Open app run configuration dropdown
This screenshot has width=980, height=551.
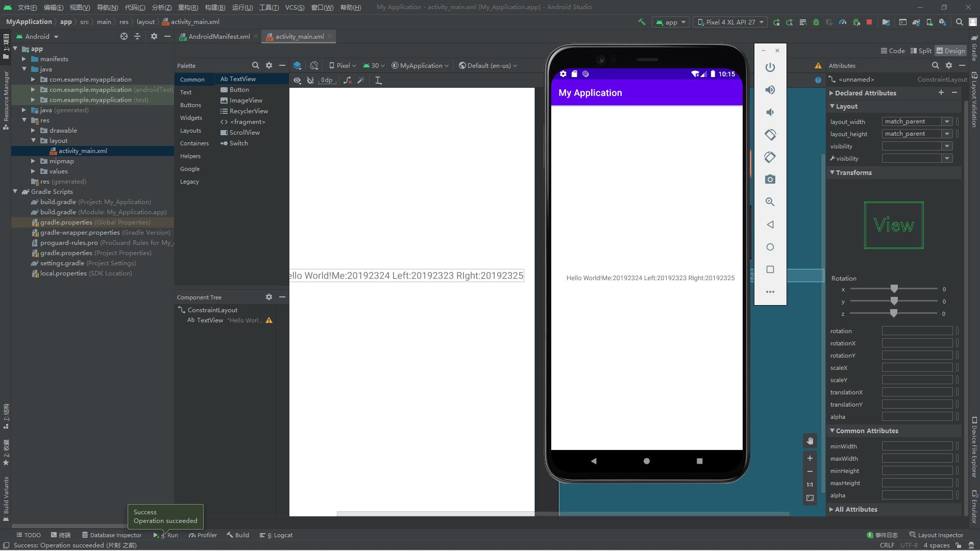671,22
